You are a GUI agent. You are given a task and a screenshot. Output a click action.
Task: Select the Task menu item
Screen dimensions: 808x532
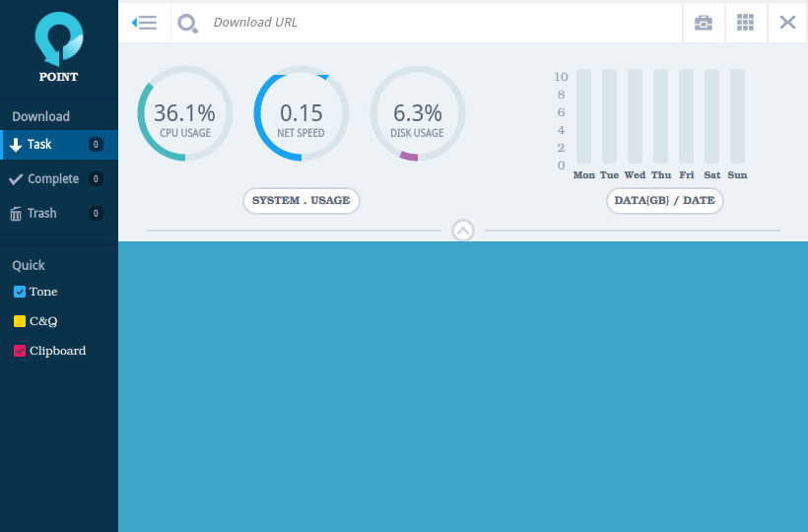(x=59, y=145)
